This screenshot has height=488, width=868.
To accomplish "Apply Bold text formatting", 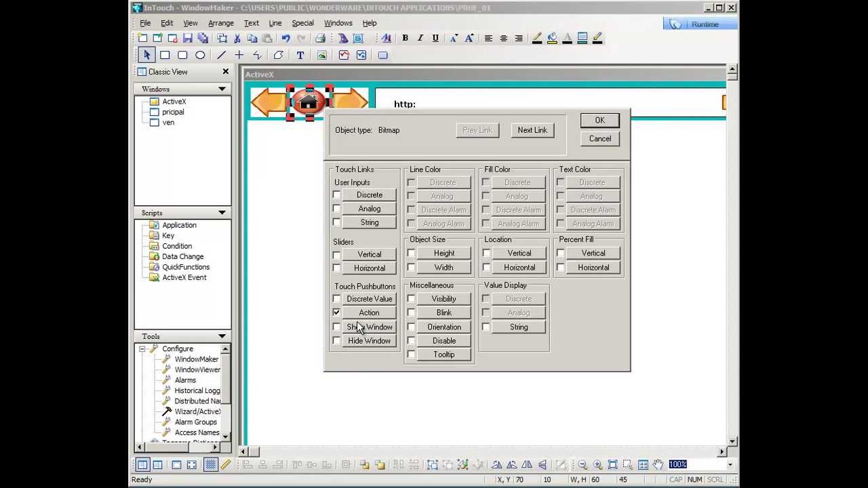I will [x=405, y=39].
